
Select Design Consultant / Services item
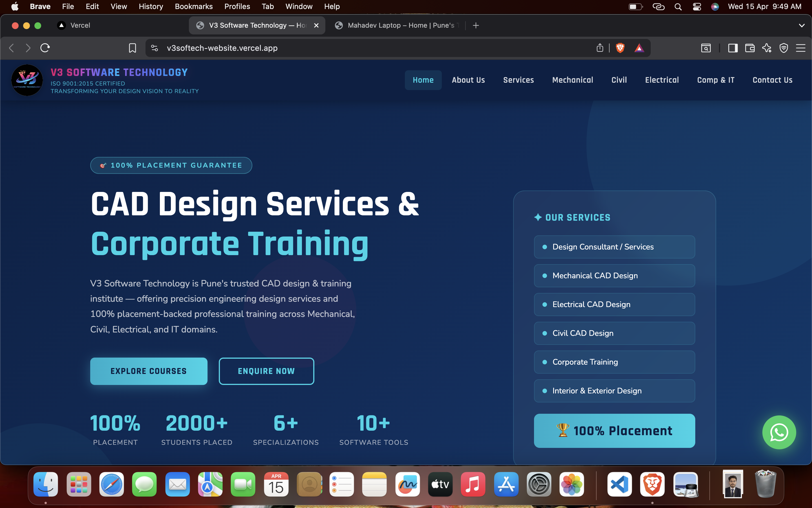614,247
